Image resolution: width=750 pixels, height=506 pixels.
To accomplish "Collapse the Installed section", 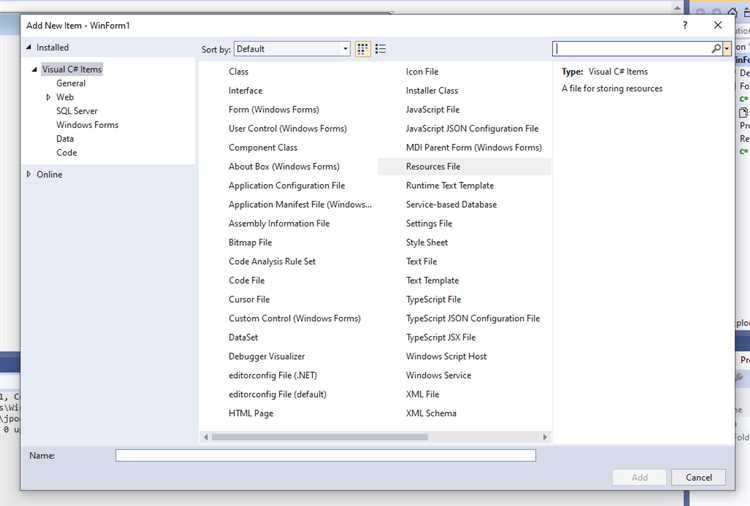I will coord(29,47).
